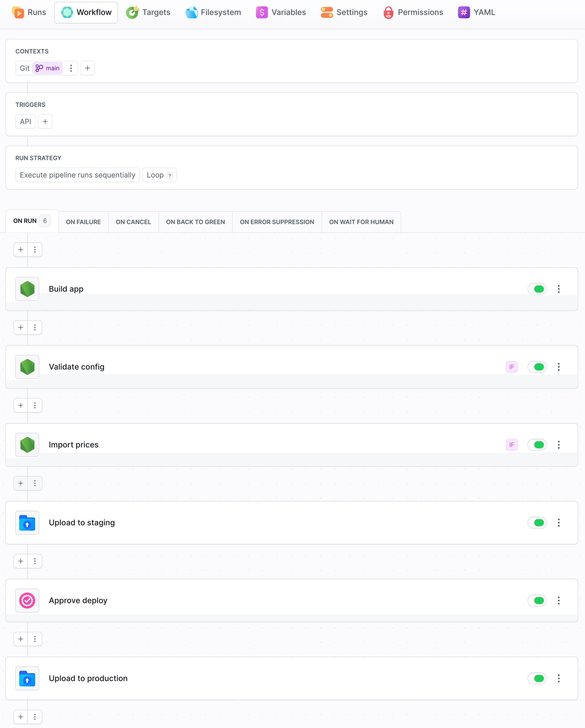Toggle the Import prices action
Screen dimensions: 585x728
coord(537,445)
